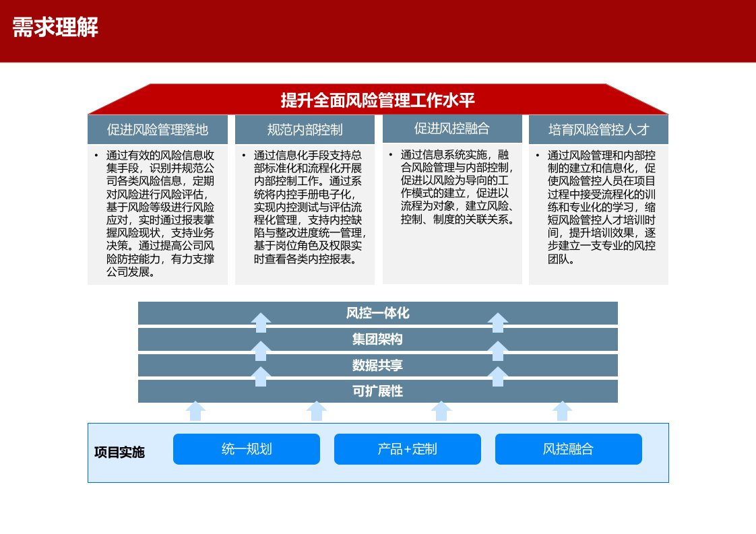Click the 促进风险管理落地 column header
Screen dimensions: 756x534
pyautogui.click(x=158, y=129)
